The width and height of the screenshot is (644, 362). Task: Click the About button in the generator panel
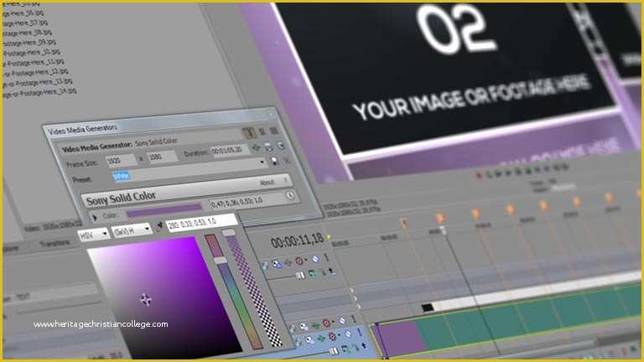(x=267, y=182)
